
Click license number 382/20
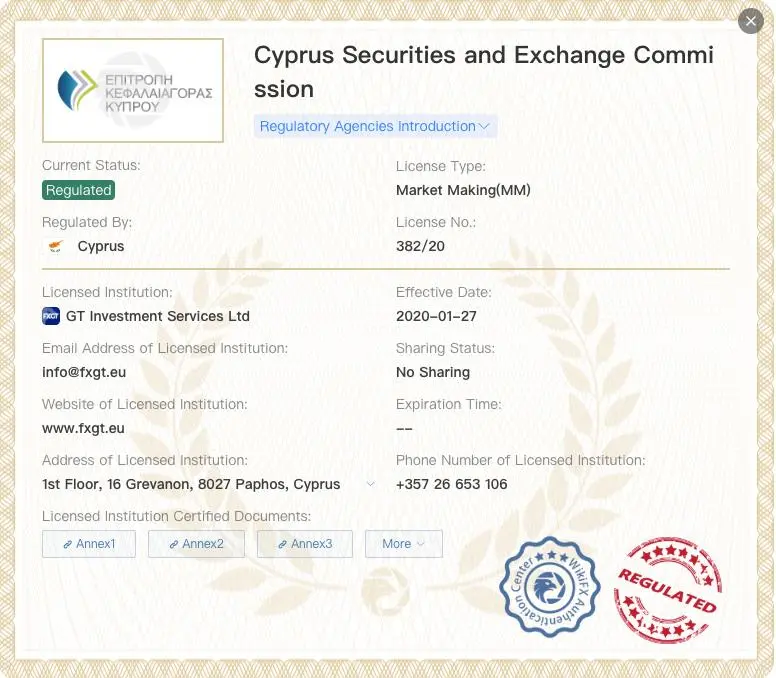pos(420,246)
